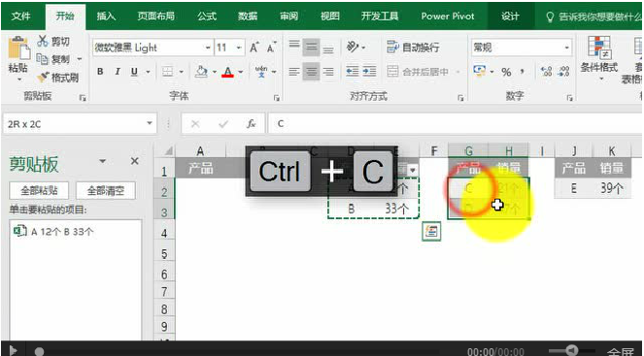Image resolution: width=644 pixels, height=356 pixels.
Task: Center text horizontally in cell
Action: click(312, 72)
